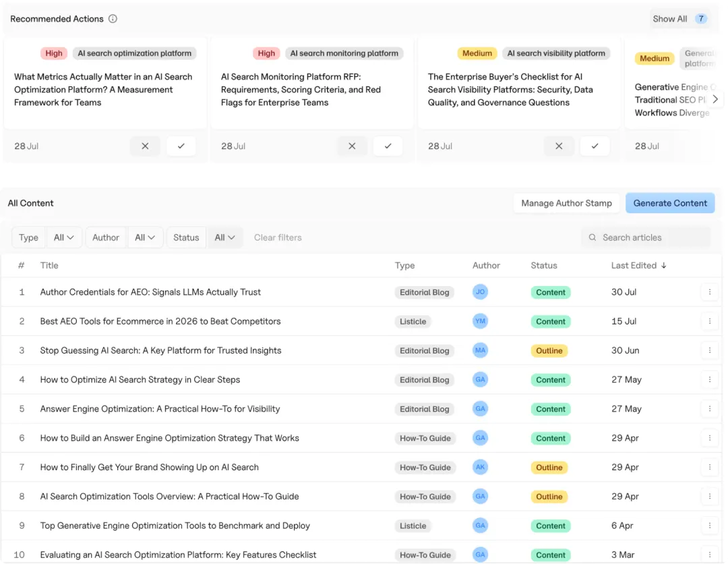
Task: Open article Stop Guessing AI Search
Action: [160, 350]
